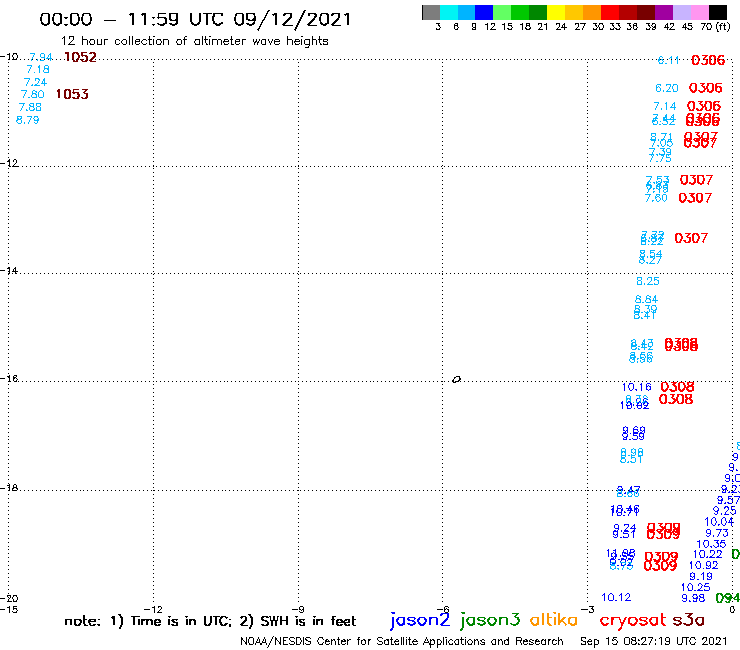
Task: Click the '0307' time beside 7.60
Action: coord(695,198)
